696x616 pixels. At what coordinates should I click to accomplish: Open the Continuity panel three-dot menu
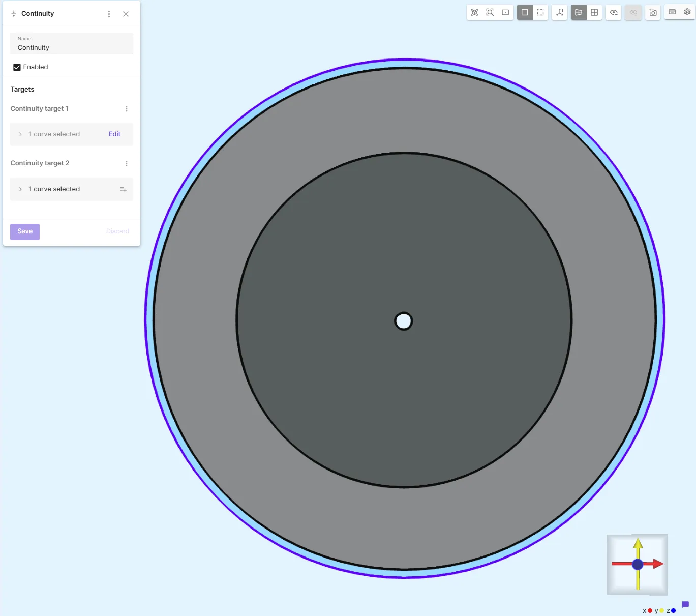109,14
